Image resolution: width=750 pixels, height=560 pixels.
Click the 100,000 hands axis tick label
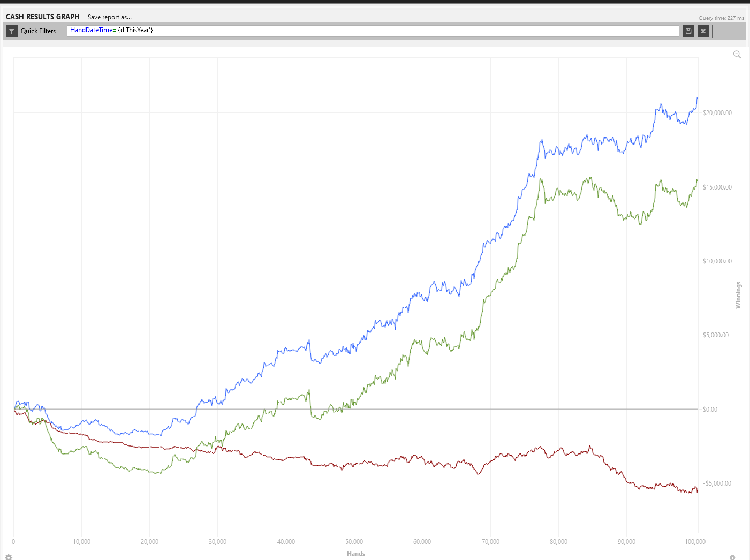[x=695, y=542]
